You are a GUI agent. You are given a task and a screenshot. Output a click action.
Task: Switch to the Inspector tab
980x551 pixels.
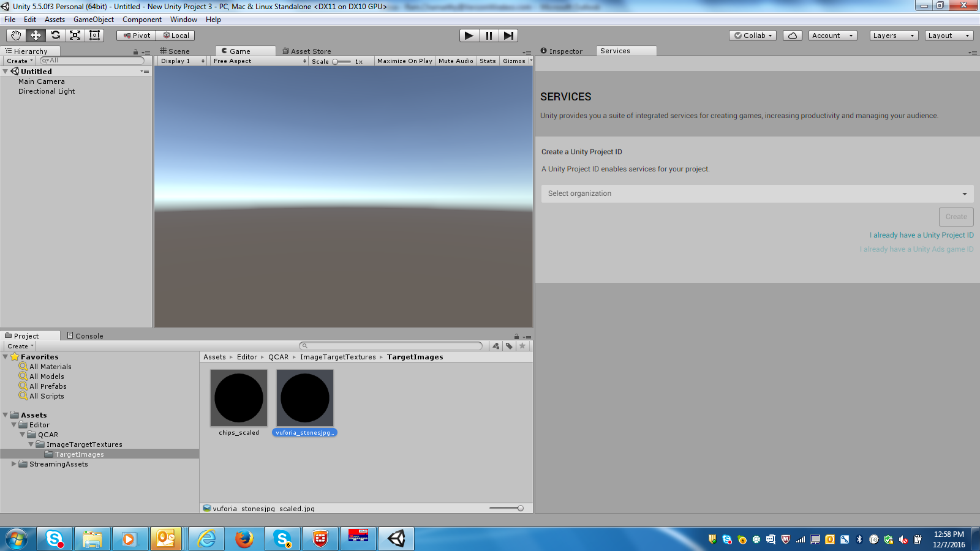coord(562,51)
